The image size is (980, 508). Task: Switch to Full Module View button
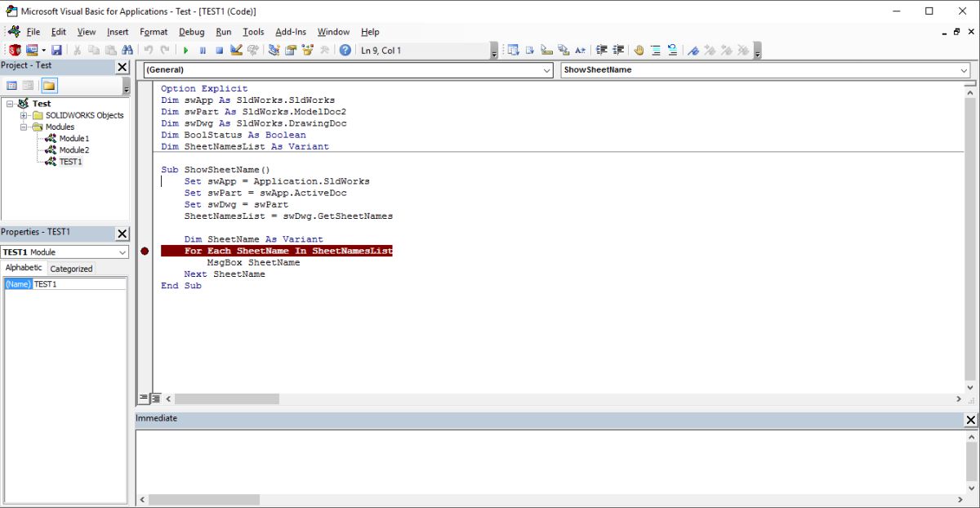[x=155, y=399]
